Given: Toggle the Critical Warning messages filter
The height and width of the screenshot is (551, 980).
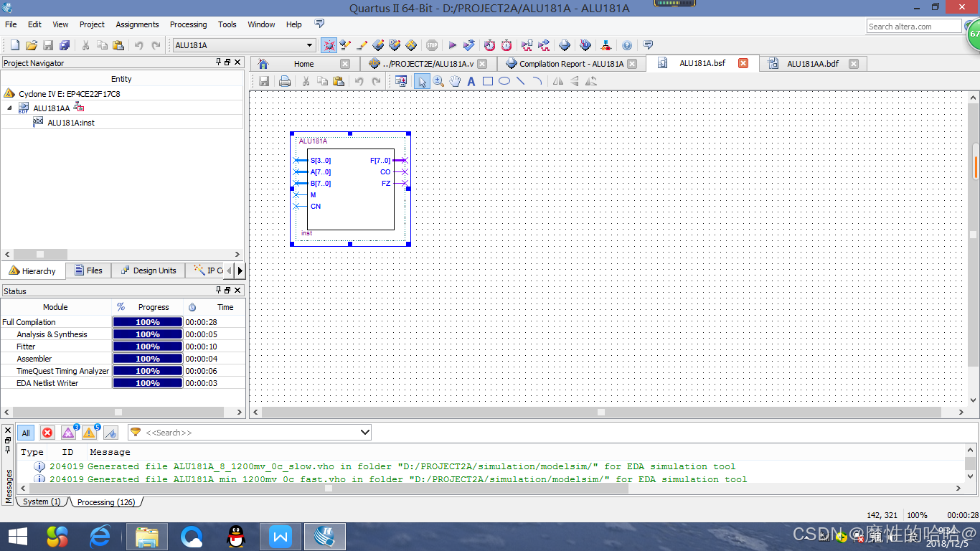Looking at the screenshot, I should pos(69,433).
